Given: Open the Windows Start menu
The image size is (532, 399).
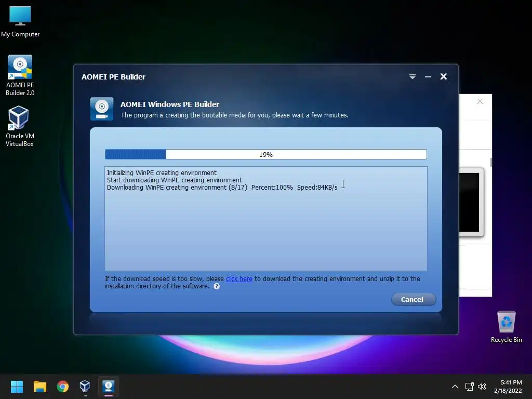Looking at the screenshot, I should coord(17,387).
